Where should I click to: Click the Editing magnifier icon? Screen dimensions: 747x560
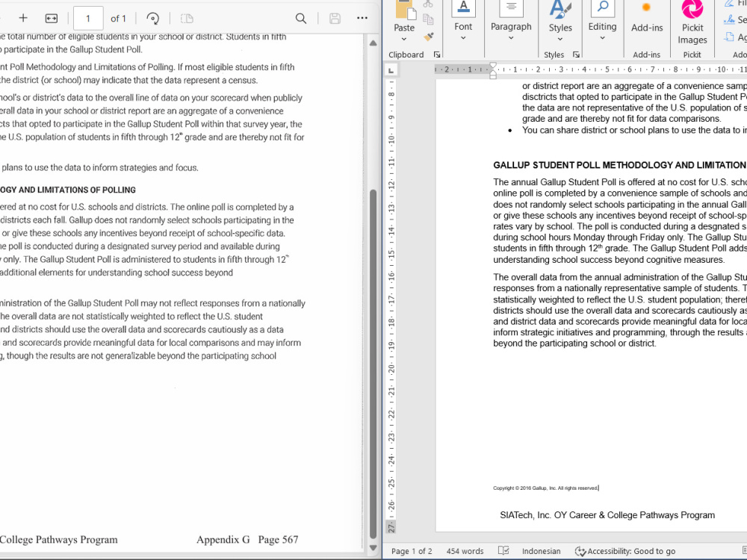tap(603, 8)
